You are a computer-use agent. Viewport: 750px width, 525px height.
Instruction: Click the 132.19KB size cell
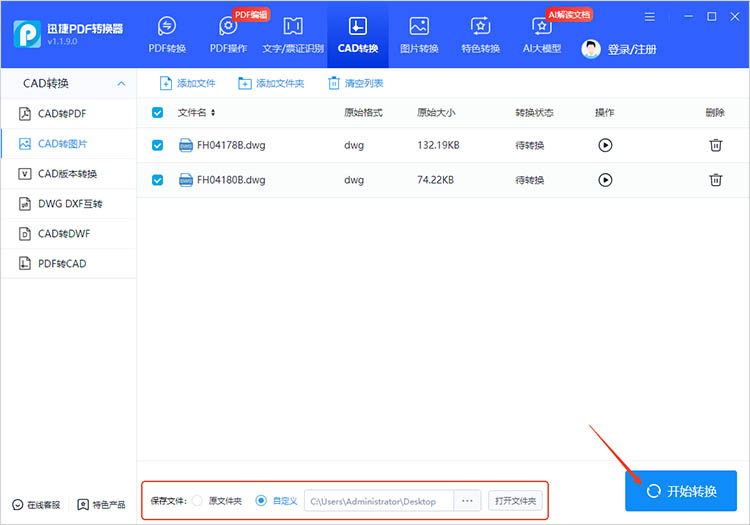438,145
